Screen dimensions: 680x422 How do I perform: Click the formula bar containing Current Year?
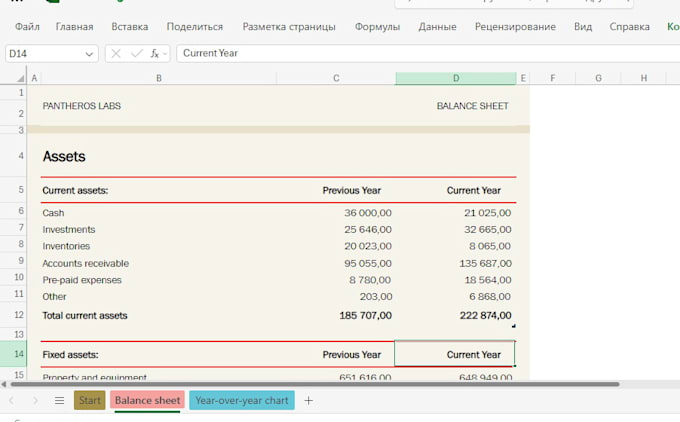(427, 53)
